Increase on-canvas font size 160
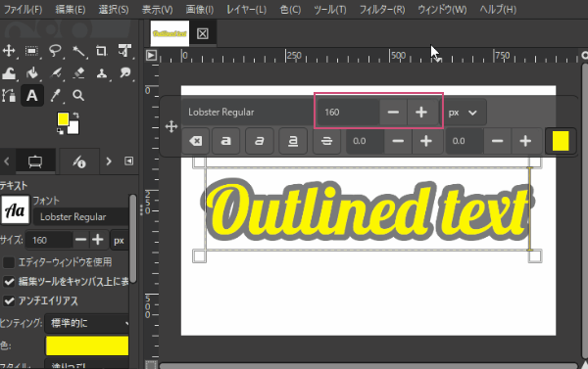Image resolution: width=588 pixels, height=369 pixels. click(x=421, y=112)
